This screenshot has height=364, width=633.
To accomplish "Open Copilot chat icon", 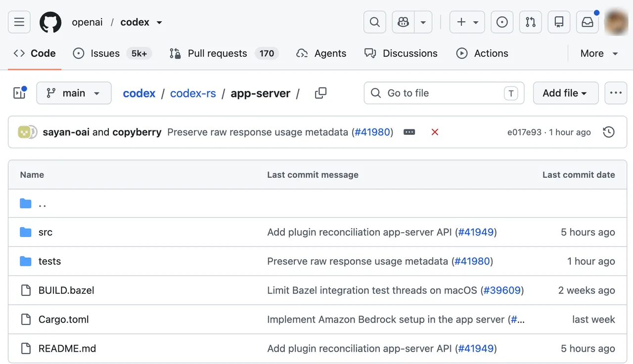I will (x=404, y=22).
